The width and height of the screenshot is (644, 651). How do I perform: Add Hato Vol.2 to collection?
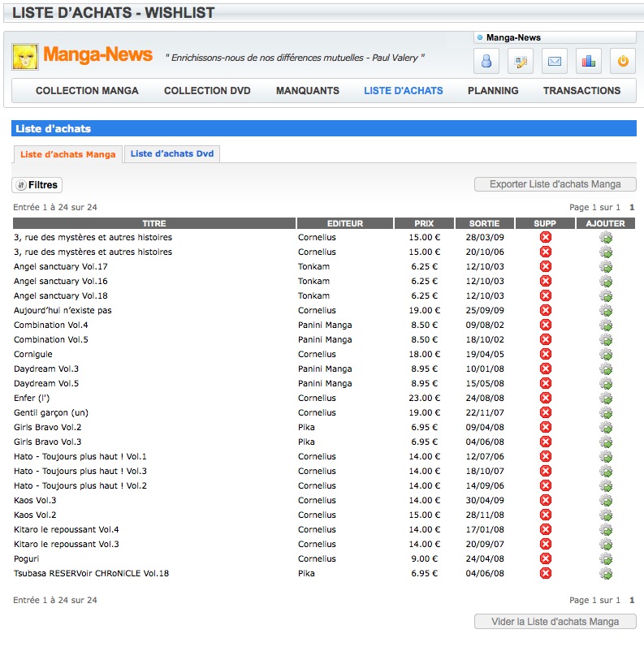coord(606,485)
